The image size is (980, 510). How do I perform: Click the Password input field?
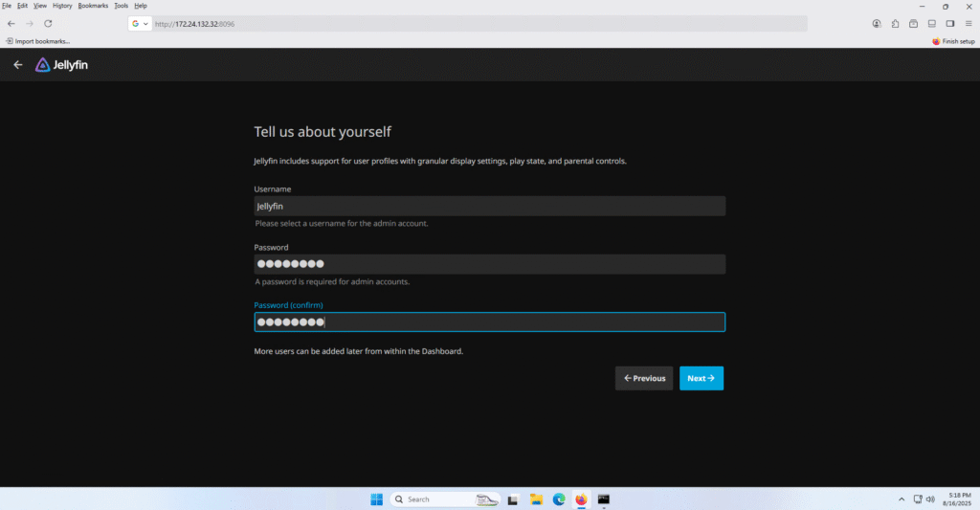(489, 264)
